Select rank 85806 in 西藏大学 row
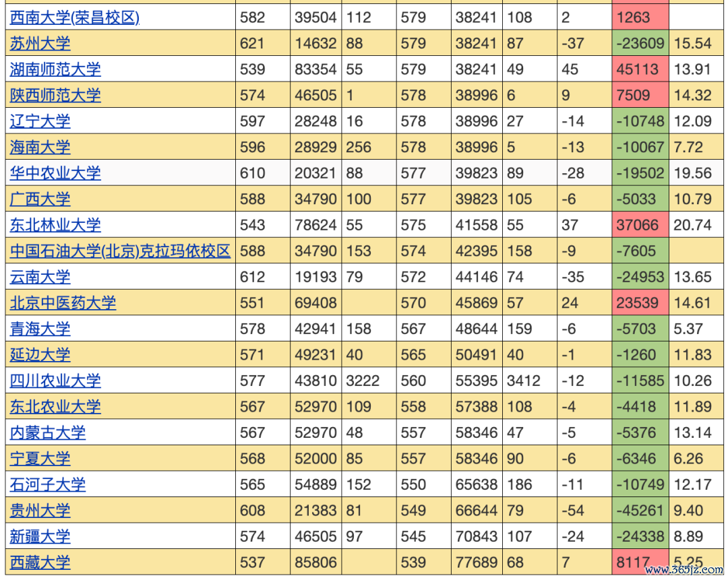Screen dimensions: 728x580 click(x=315, y=563)
